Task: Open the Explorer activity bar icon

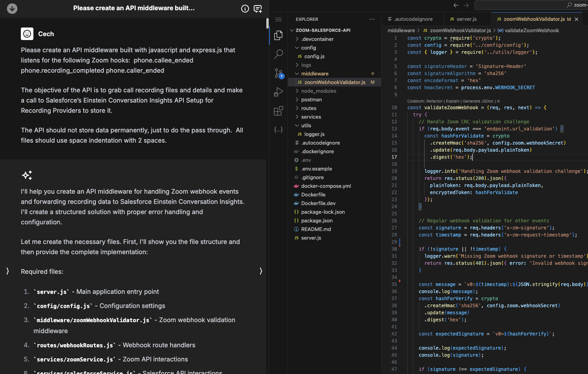Action: click(278, 35)
